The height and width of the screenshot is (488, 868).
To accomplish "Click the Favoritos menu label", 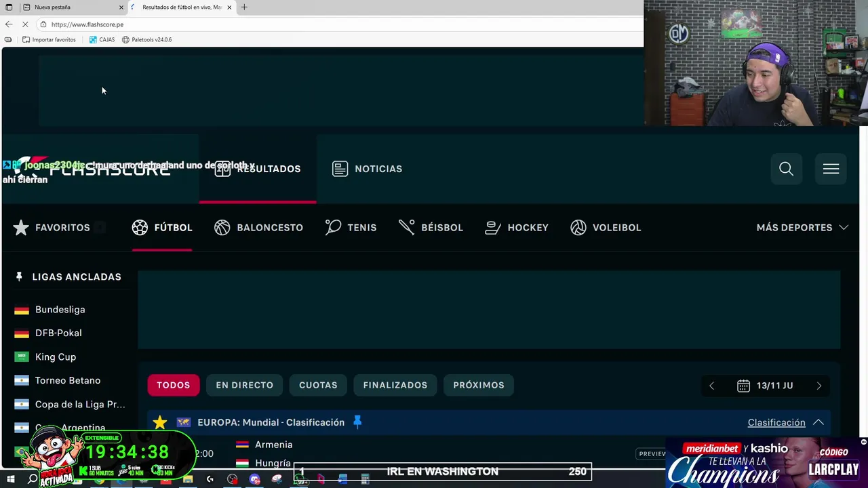I will [62, 228].
